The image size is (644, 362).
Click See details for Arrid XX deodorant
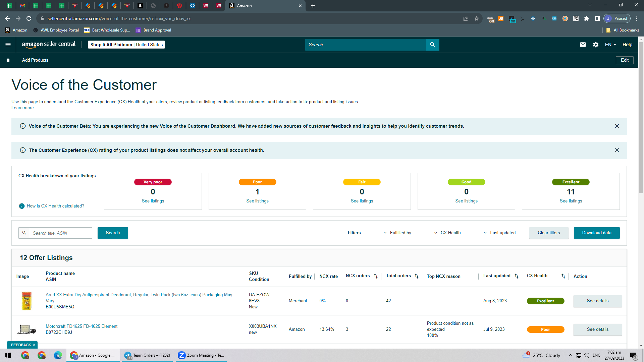coord(597,301)
